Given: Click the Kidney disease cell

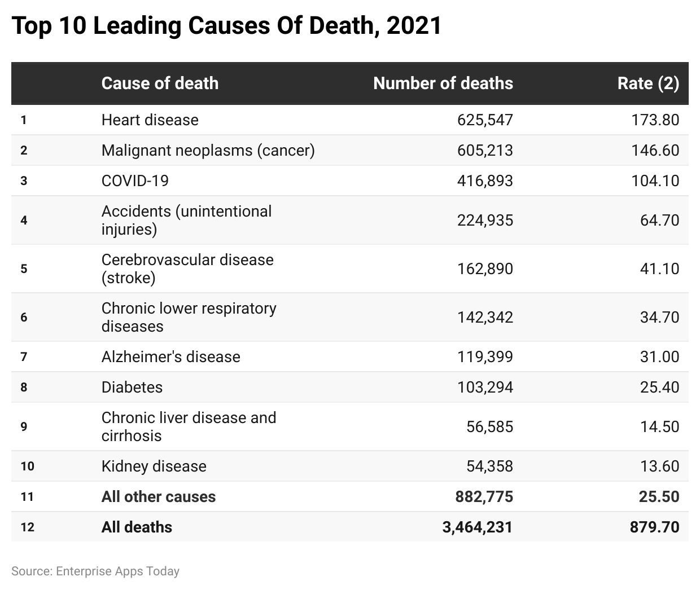Looking at the screenshot, I should point(154,466).
